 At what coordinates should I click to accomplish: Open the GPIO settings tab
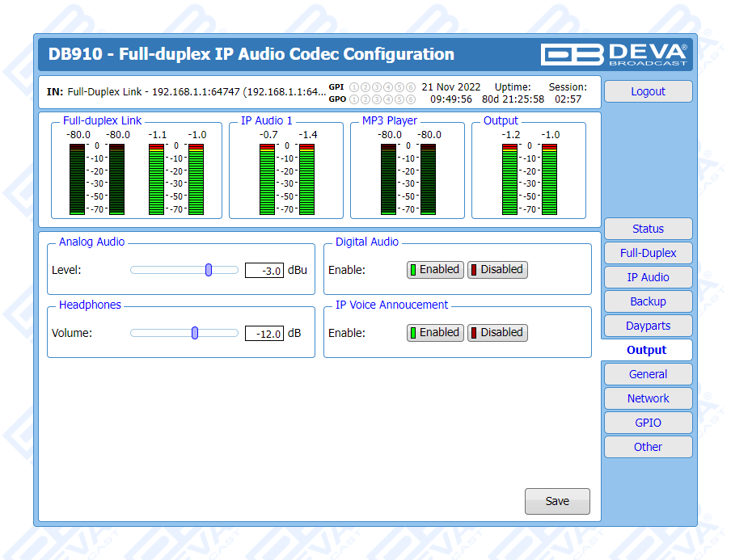pos(648,423)
